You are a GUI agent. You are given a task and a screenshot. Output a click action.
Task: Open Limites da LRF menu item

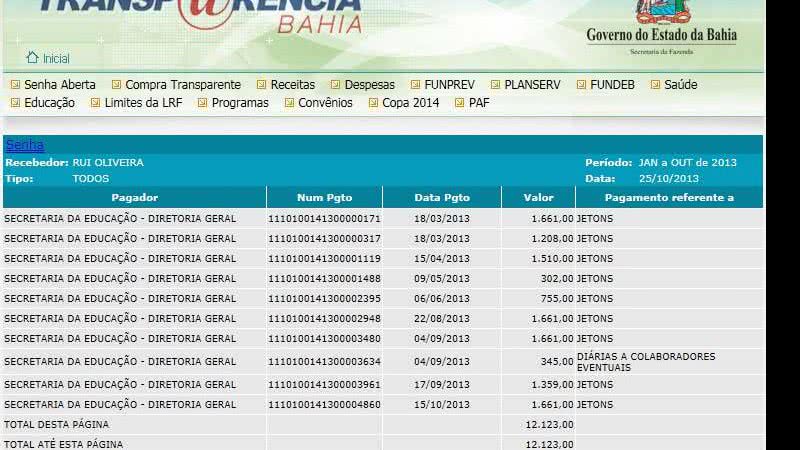click(143, 103)
